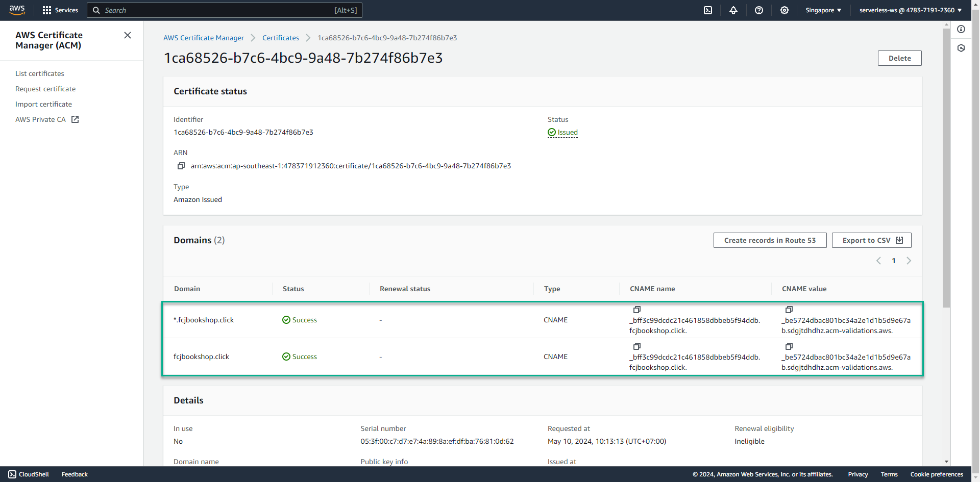This screenshot has width=980, height=482.
Task: Open the Singapore region dropdown
Action: pos(823,10)
